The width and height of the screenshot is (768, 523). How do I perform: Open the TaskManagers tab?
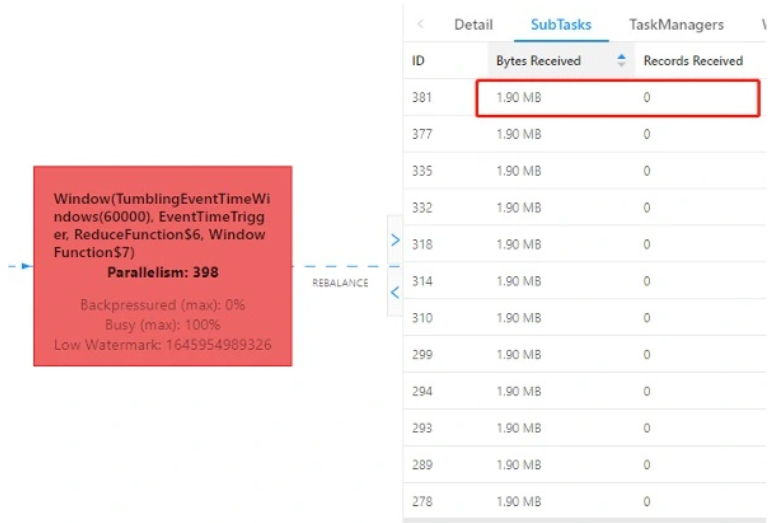click(x=676, y=24)
